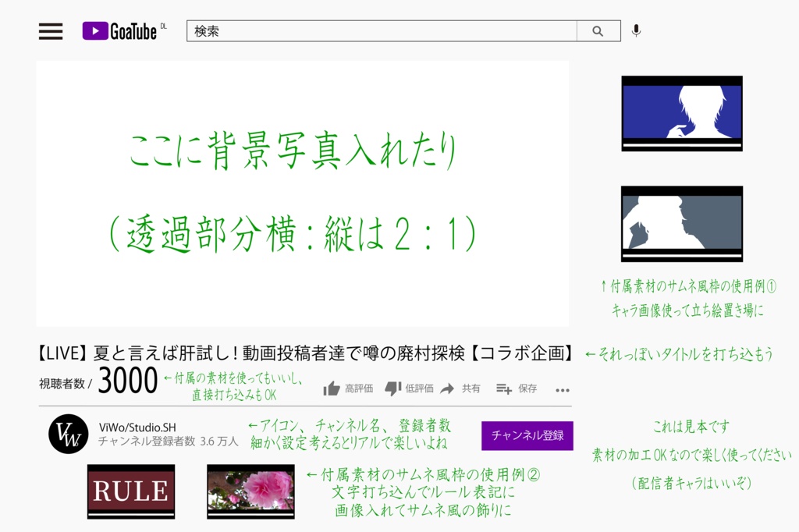The height and width of the screenshot is (532, 799).
Task: Click the save (保存) playlist icon
Action: pos(504,388)
